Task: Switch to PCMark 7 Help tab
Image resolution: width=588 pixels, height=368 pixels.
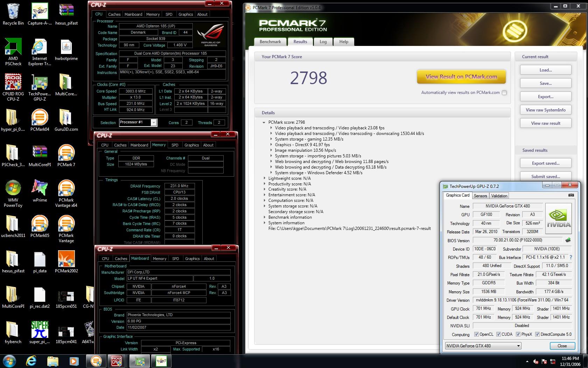Action: (x=344, y=42)
